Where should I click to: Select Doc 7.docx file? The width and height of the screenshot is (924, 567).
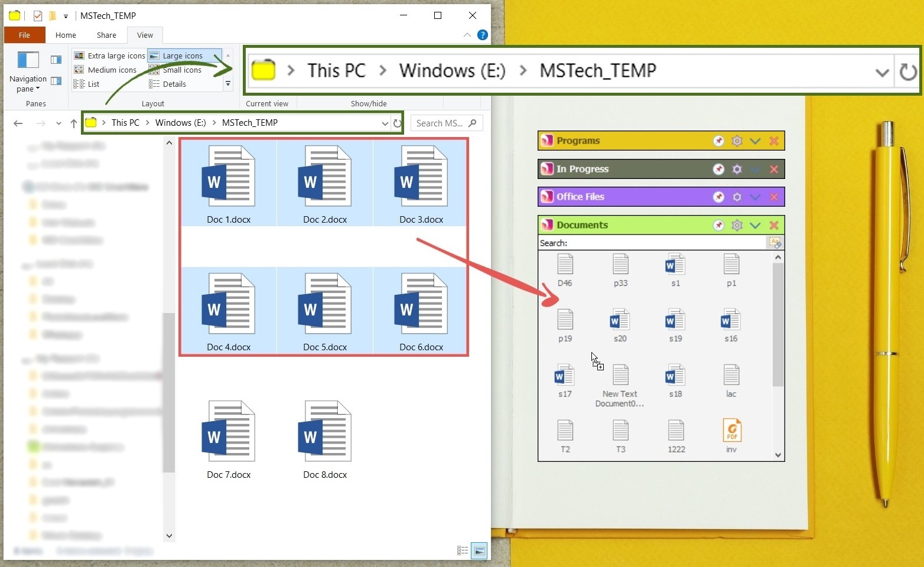pyautogui.click(x=229, y=439)
